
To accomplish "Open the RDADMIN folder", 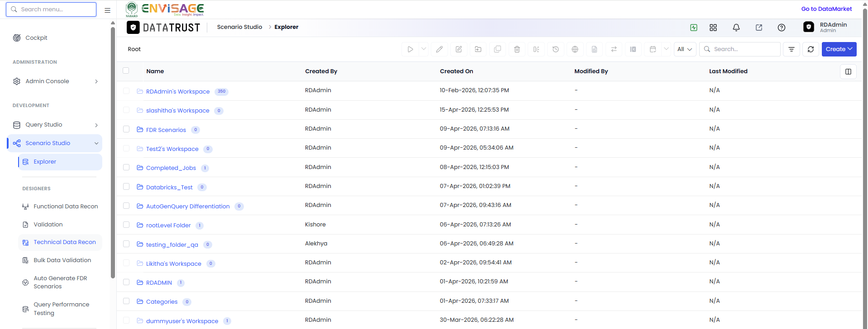I will coord(159,283).
